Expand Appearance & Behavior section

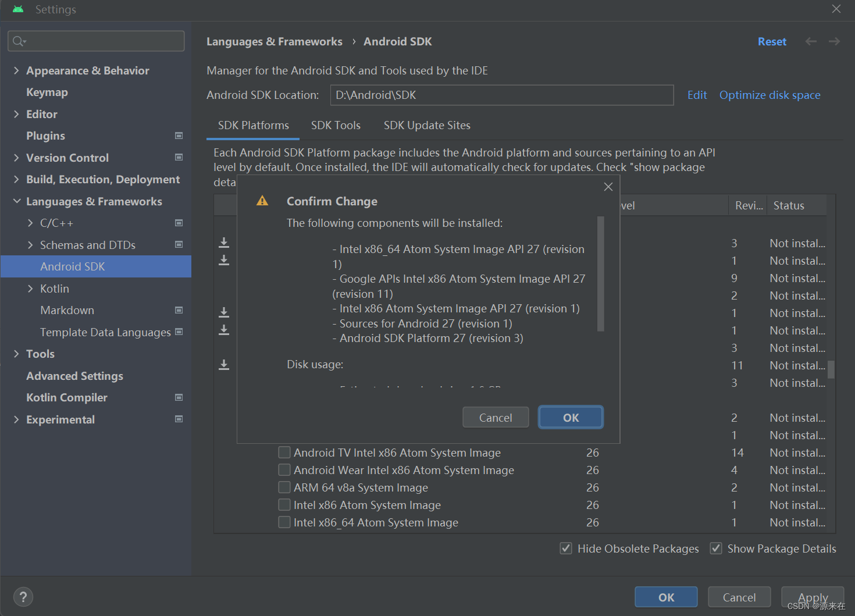click(16, 70)
